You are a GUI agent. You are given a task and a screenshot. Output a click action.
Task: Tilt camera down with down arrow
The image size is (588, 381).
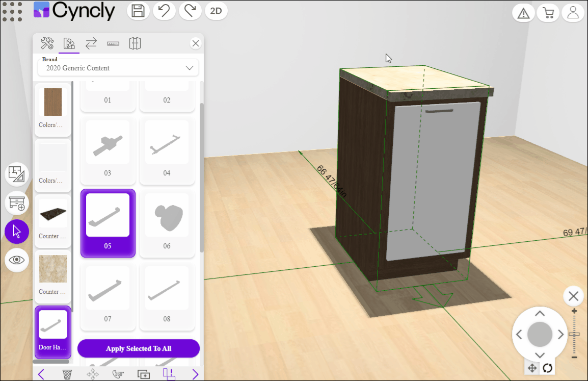tap(540, 354)
